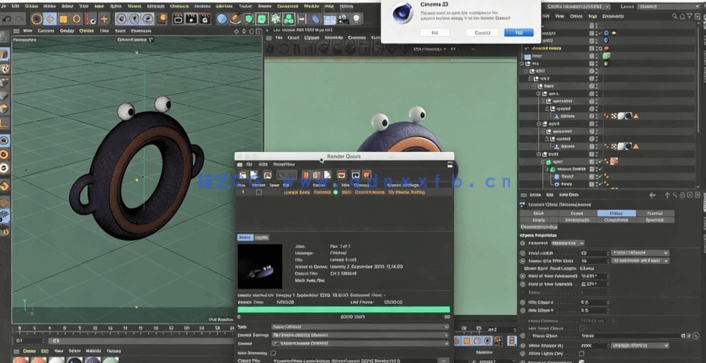
Task: Select the green material swatch
Action: pyautogui.click(x=111, y=360)
